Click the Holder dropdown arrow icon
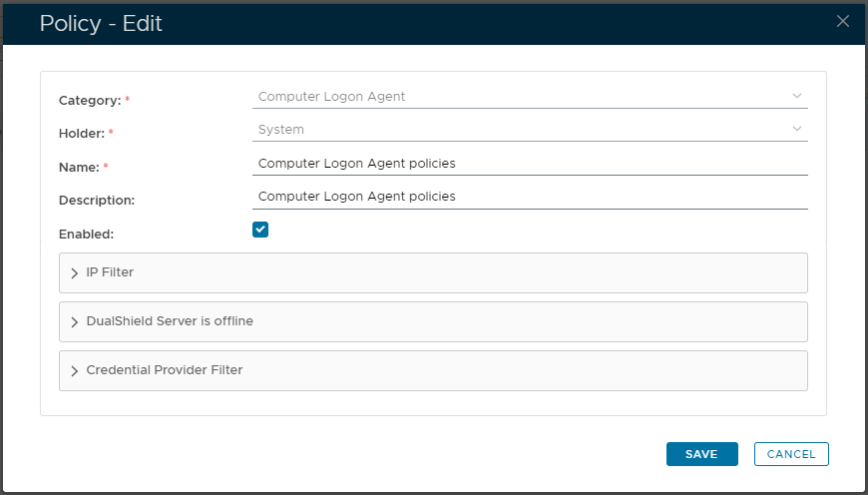 click(x=797, y=129)
